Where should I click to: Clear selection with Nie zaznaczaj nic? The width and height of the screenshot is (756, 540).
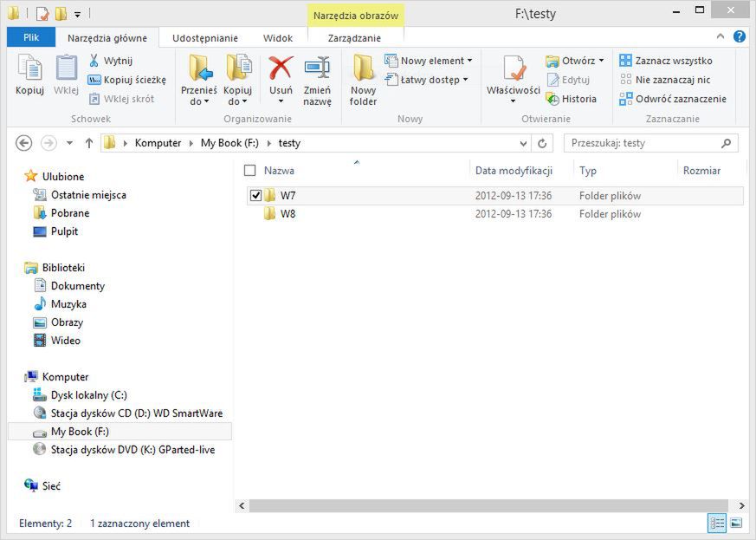click(665, 80)
